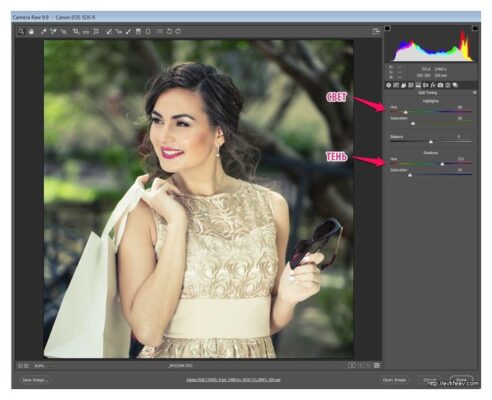Open the Split Toning panel menu
Image resolution: width=492 pixels, height=400 pixels.
pos(475,92)
